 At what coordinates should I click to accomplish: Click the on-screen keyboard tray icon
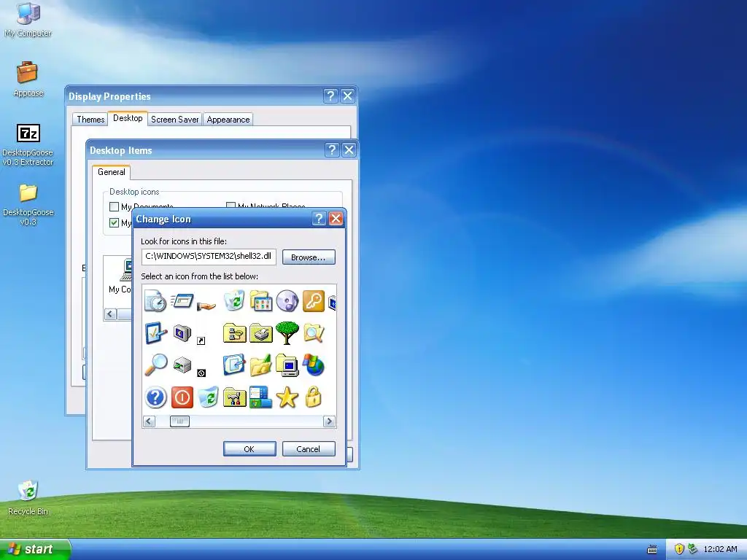point(652,550)
